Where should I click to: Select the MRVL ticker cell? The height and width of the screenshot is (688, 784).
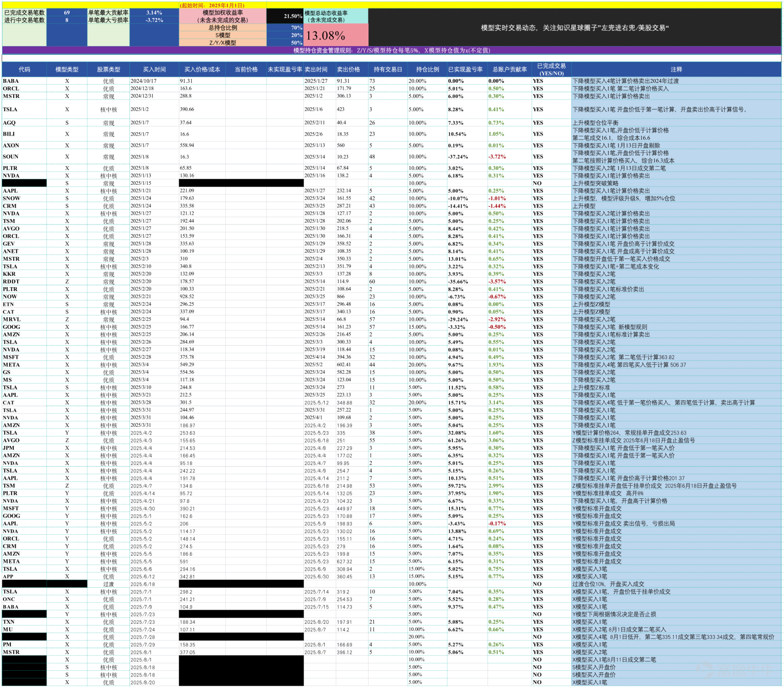[x=24, y=319]
